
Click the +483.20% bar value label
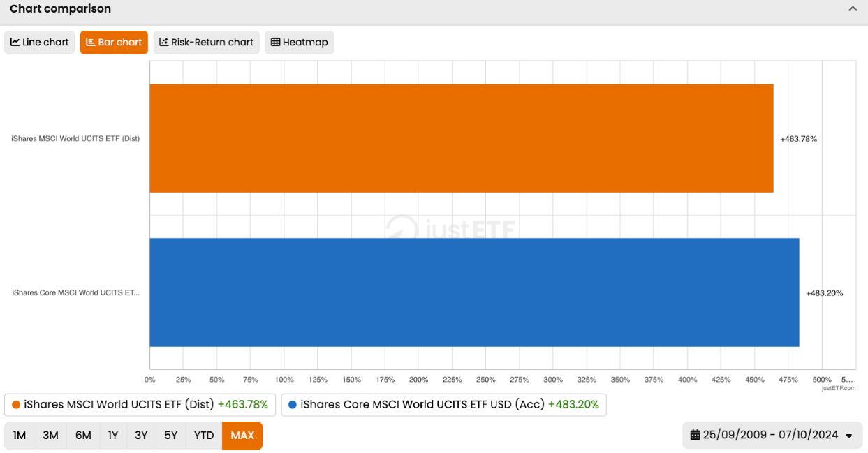(x=824, y=293)
